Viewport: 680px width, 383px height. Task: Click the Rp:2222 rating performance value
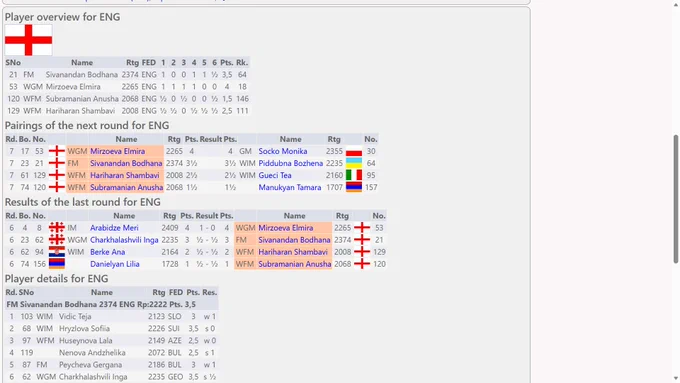pos(152,304)
